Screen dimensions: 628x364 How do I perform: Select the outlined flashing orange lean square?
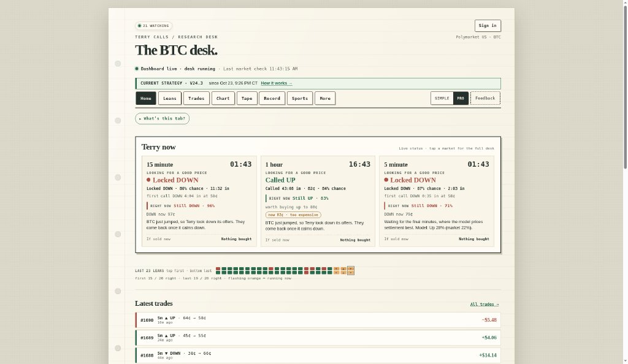(351, 271)
